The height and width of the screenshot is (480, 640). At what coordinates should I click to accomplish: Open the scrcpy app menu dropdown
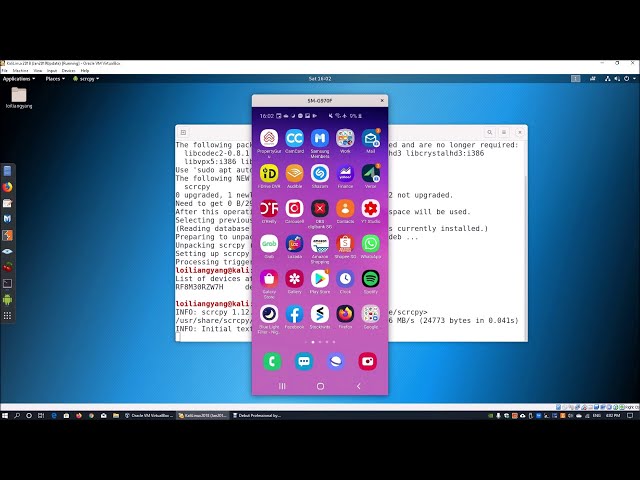[86, 79]
